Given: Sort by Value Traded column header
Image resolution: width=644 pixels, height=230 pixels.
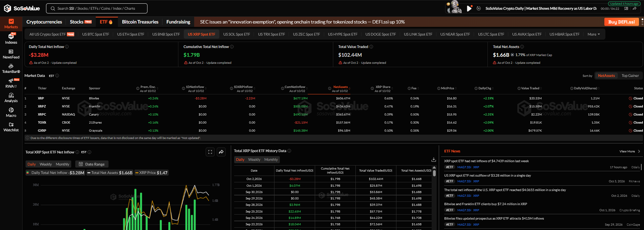Looking at the screenshot, I should pyautogui.click(x=530, y=88).
